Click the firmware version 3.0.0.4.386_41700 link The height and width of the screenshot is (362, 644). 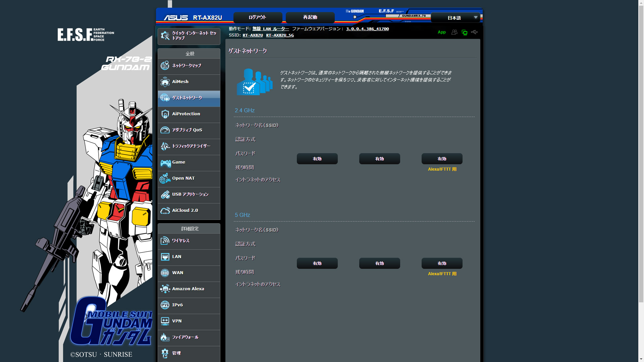(x=367, y=29)
